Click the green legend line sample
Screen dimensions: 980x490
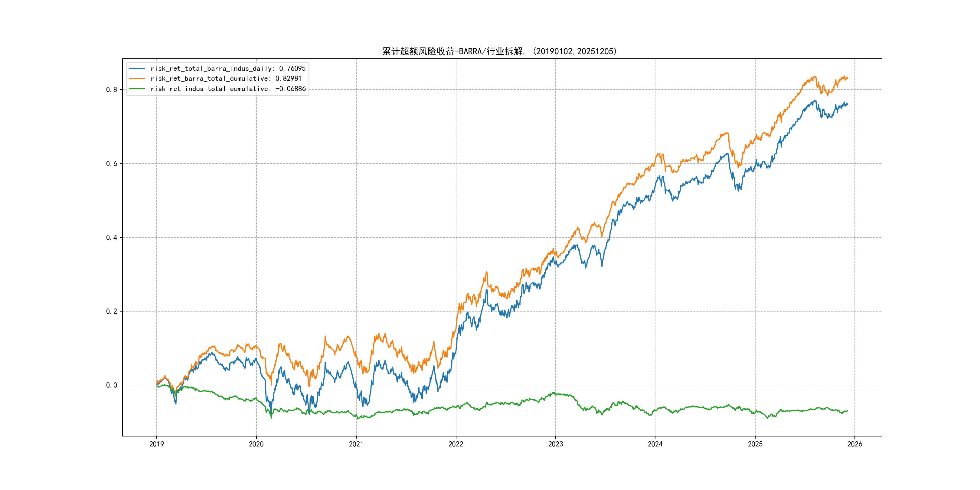point(137,89)
